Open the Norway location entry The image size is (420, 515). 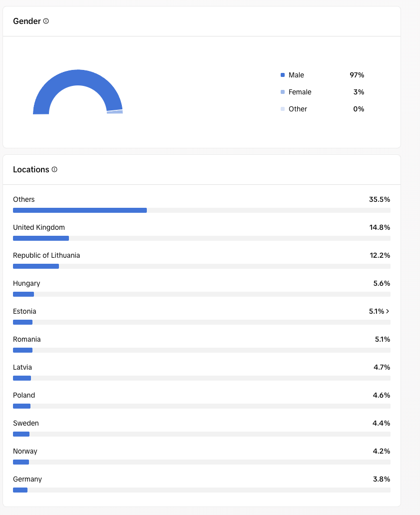202,456
